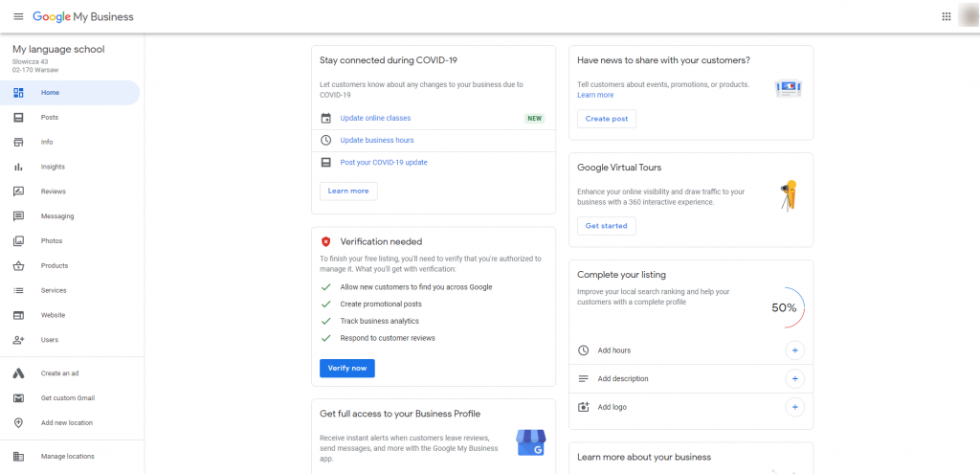Open Post your COVID-19 update link
This screenshot has width=980, height=474.
point(384,162)
